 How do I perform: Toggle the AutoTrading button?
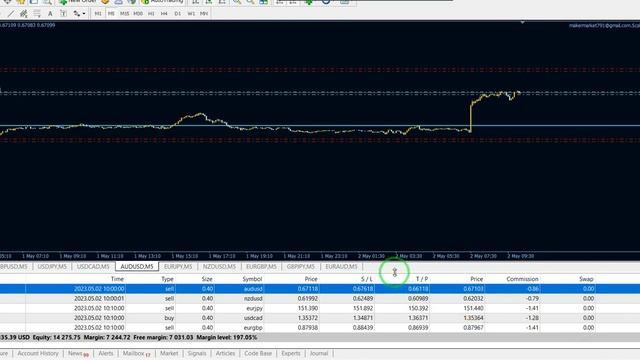point(162,2)
